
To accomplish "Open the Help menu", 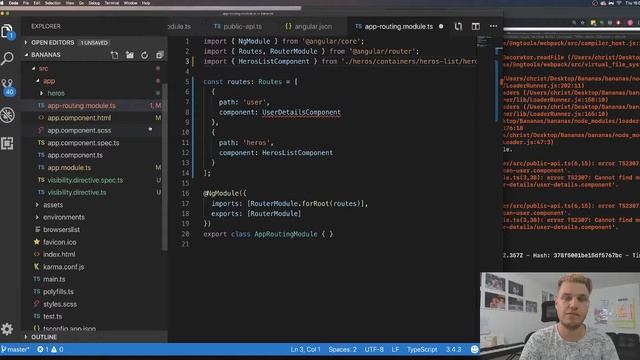I will pos(146,3).
